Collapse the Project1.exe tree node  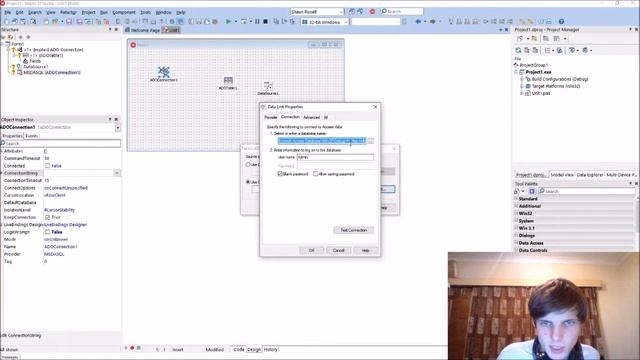coord(516,72)
